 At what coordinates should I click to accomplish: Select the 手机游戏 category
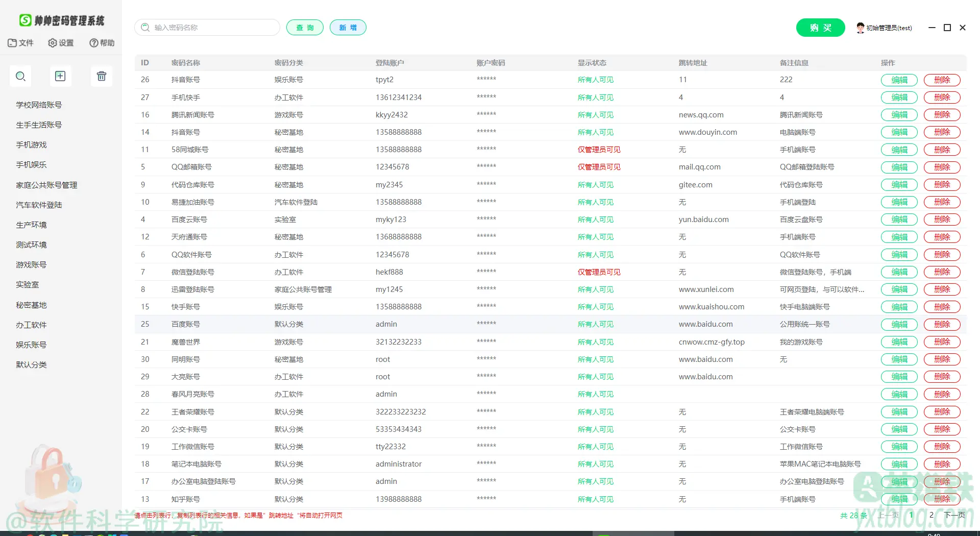click(31, 145)
